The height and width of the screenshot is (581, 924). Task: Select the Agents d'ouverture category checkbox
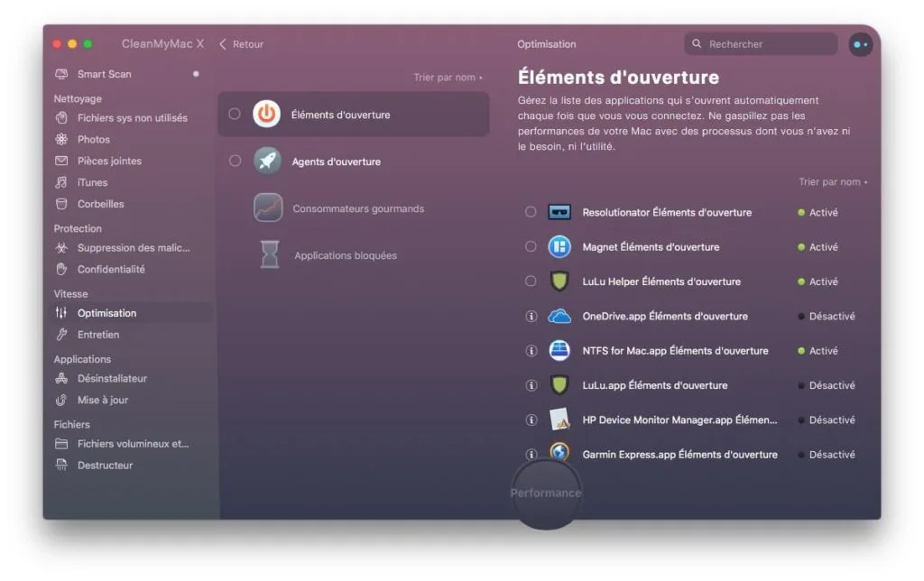236,161
